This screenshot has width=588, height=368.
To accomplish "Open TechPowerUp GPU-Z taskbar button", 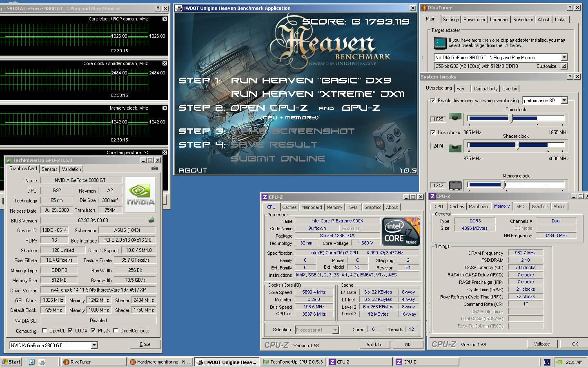I will [293, 362].
